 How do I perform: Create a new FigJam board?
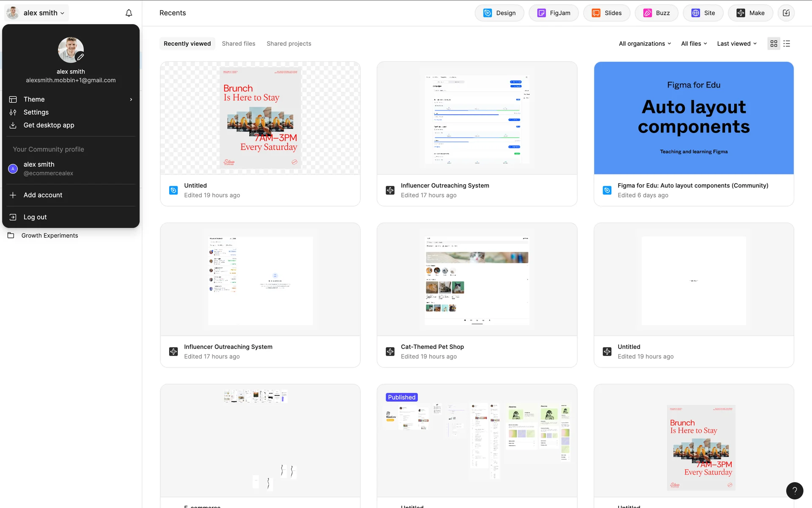(x=554, y=13)
